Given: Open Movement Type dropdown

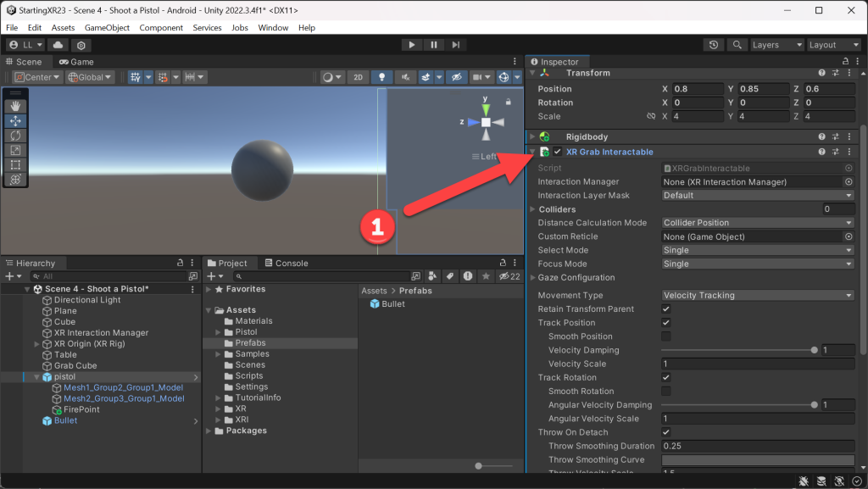Looking at the screenshot, I should pyautogui.click(x=758, y=296).
